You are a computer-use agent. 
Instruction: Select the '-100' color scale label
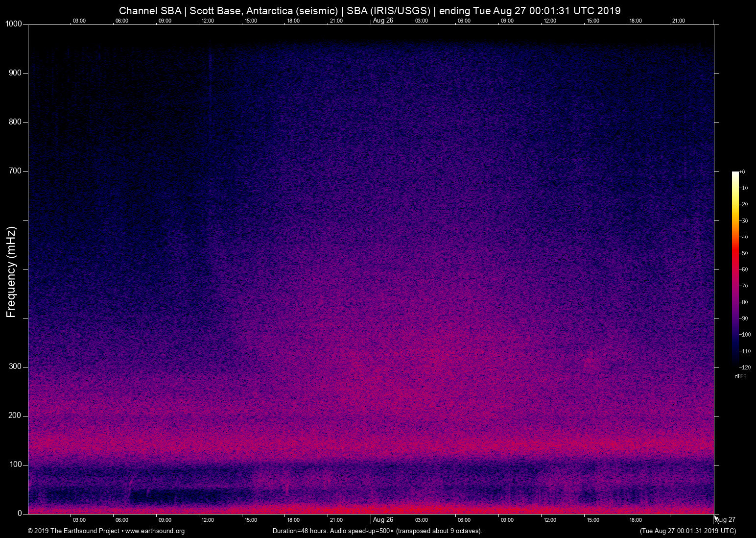[x=745, y=335]
